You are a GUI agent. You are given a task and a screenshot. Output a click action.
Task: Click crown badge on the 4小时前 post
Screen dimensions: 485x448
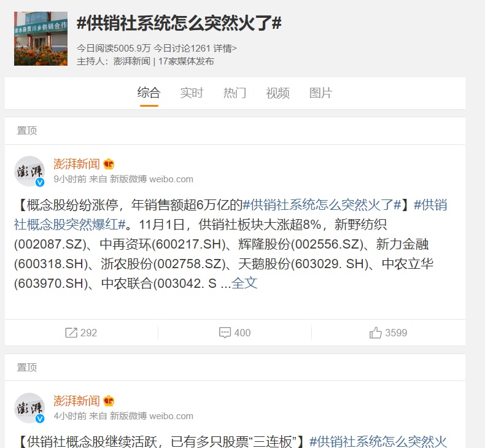109,401
